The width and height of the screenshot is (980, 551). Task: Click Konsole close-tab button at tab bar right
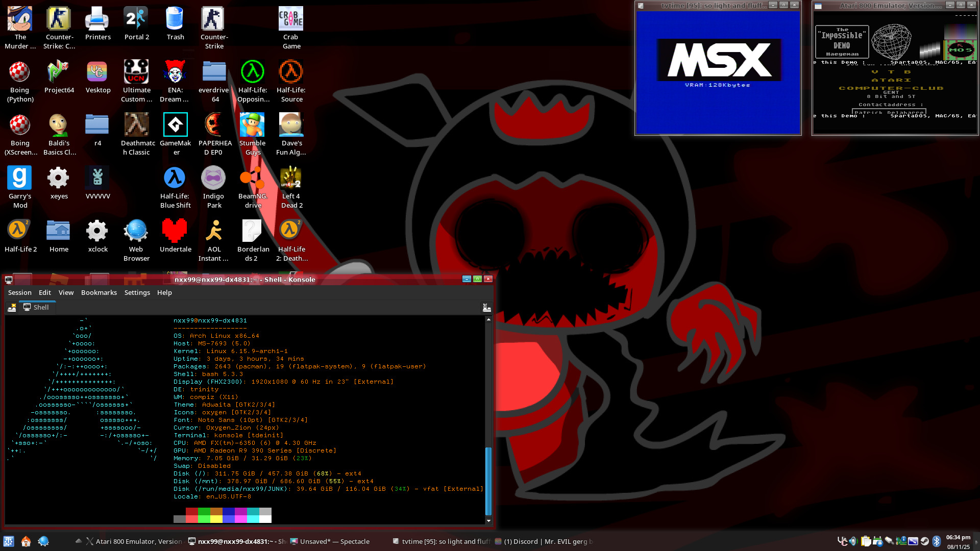point(486,308)
